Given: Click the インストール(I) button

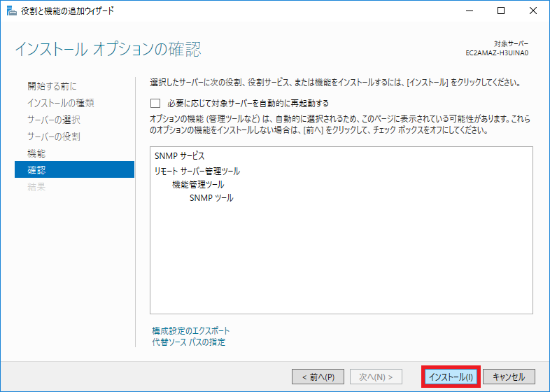Looking at the screenshot, I should 451,377.
